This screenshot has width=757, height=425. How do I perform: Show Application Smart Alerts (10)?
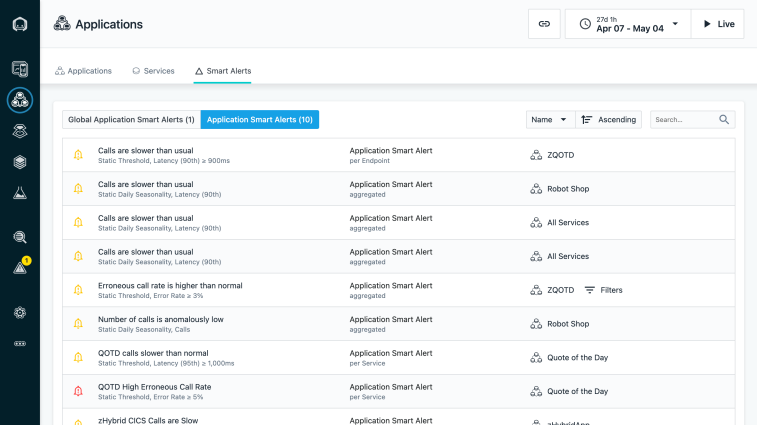[x=260, y=119]
